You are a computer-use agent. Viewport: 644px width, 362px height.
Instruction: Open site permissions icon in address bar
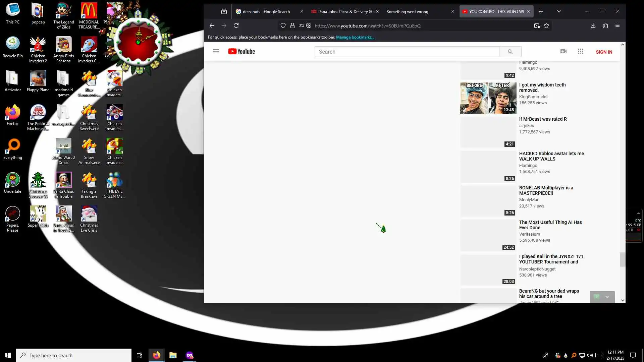302,25
